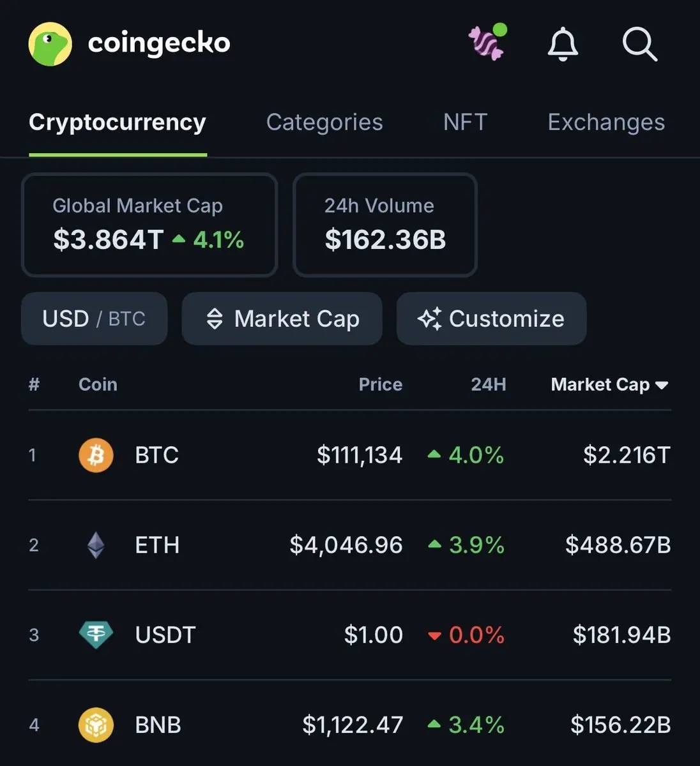Sort by Price column header
Screen dimensions: 700x766
[x=380, y=384]
